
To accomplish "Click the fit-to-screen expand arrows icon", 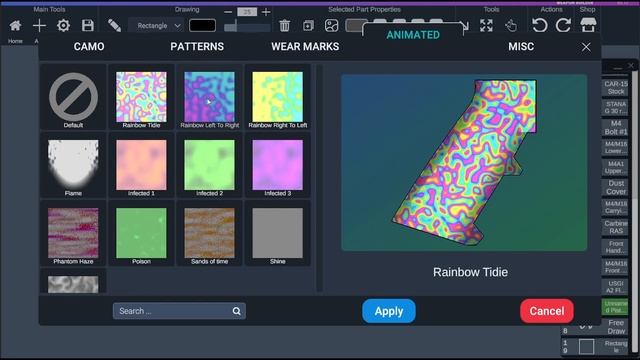I will (486, 26).
